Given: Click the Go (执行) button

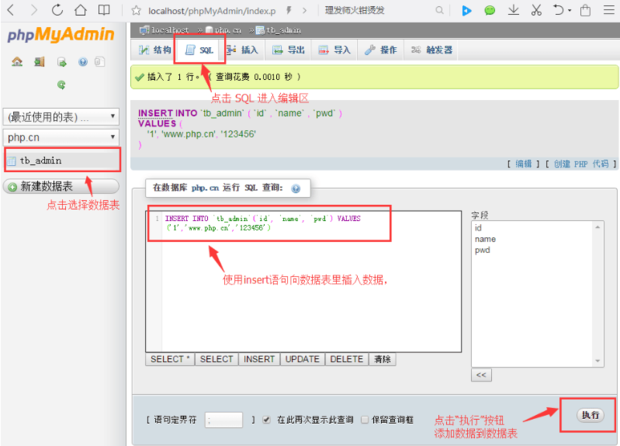Looking at the screenshot, I should pyautogui.click(x=590, y=415).
